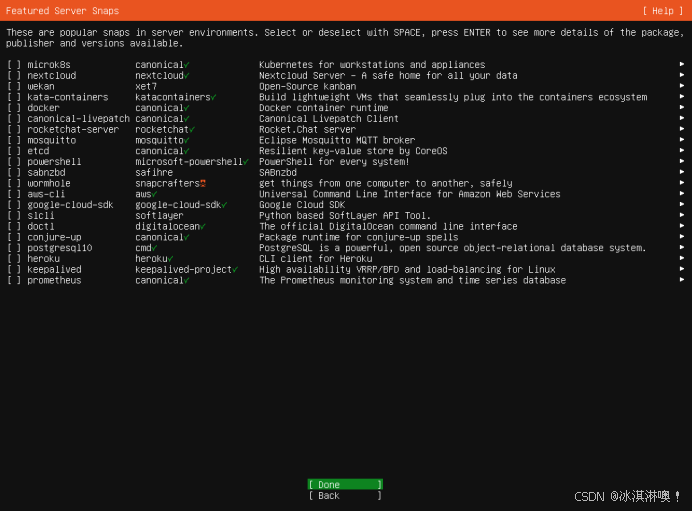Check the prometheus snap box
This screenshot has width=692, height=511.
point(14,280)
